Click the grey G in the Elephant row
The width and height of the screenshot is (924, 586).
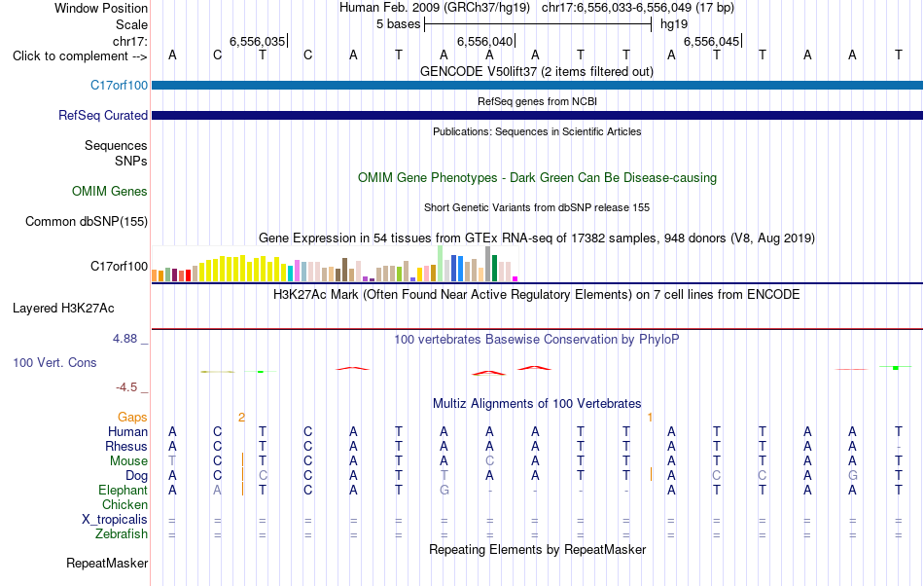(444, 490)
